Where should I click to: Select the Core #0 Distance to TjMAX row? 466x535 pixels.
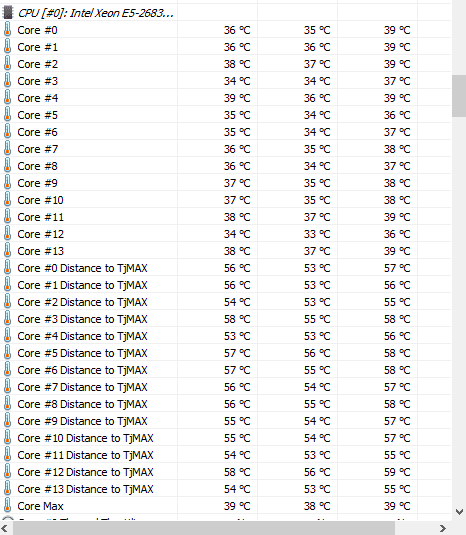pyautogui.click(x=225, y=268)
